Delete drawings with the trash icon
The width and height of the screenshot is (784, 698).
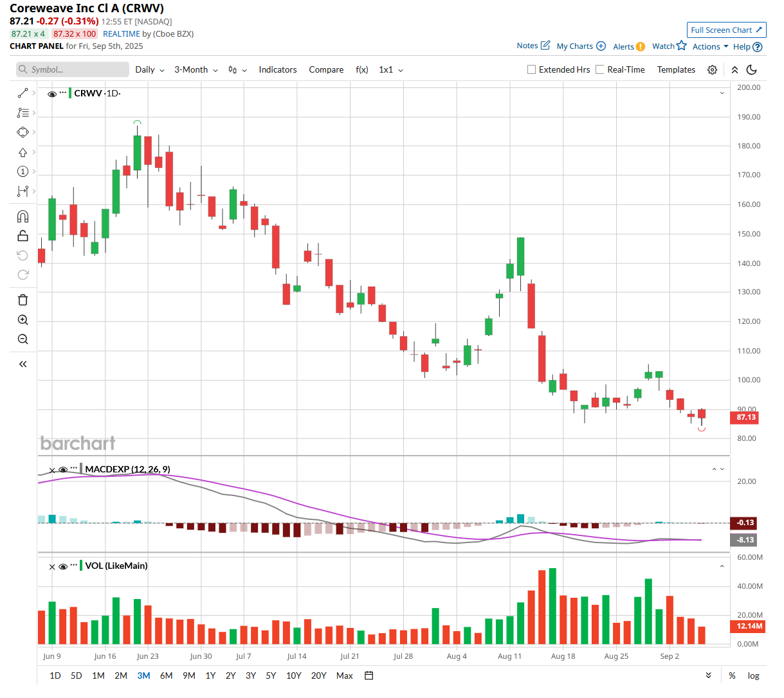(23, 300)
